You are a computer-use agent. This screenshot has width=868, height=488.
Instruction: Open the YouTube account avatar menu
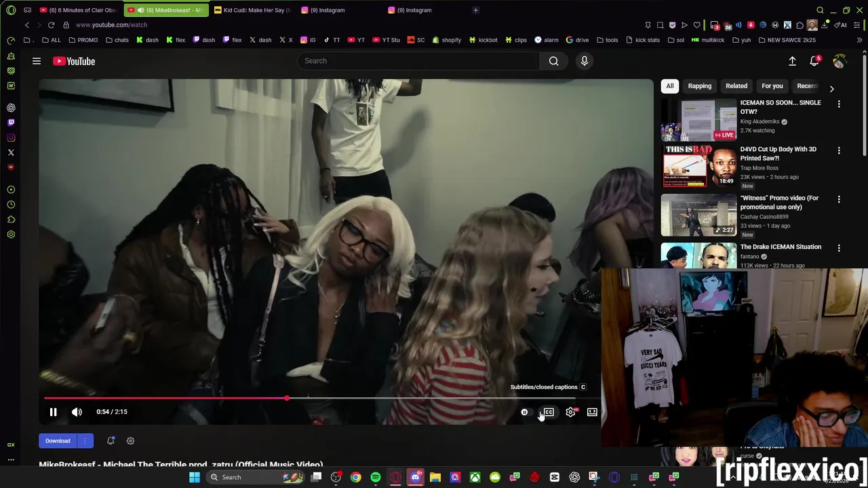[x=839, y=61]
